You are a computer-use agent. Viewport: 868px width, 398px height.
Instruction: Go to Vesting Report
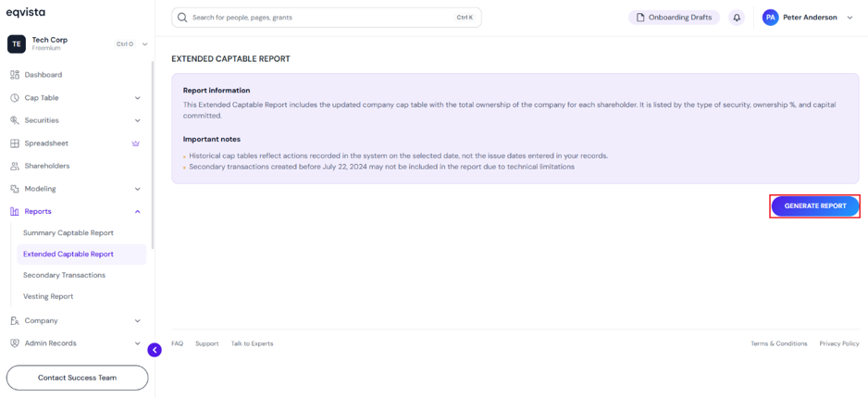click(x=48, y=297)
